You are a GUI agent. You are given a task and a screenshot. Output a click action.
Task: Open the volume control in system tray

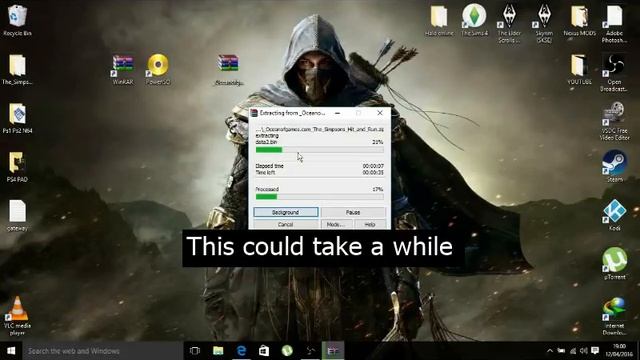[x=584, y=351]
